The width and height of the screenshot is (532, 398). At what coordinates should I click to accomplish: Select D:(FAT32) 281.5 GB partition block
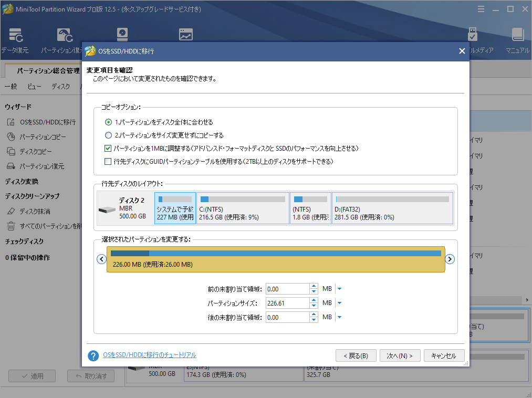(x=392, y=208)
